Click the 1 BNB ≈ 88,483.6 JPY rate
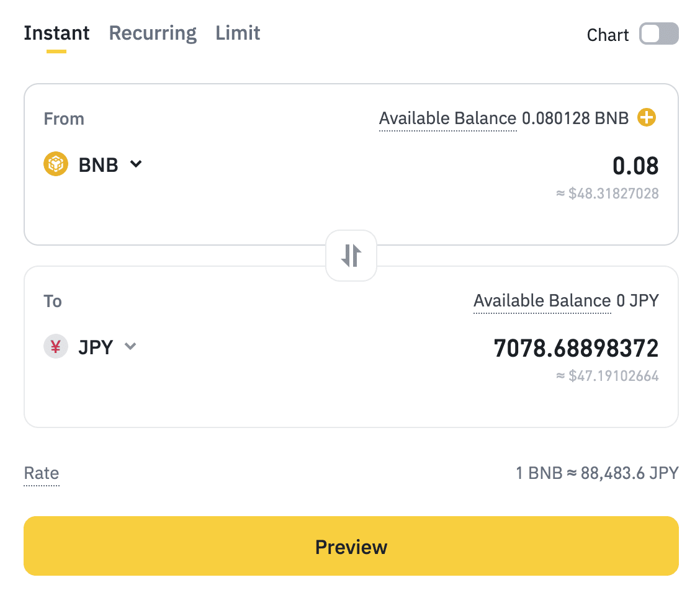700x603 pixels. pyautogui.click(x=597, y=474)
